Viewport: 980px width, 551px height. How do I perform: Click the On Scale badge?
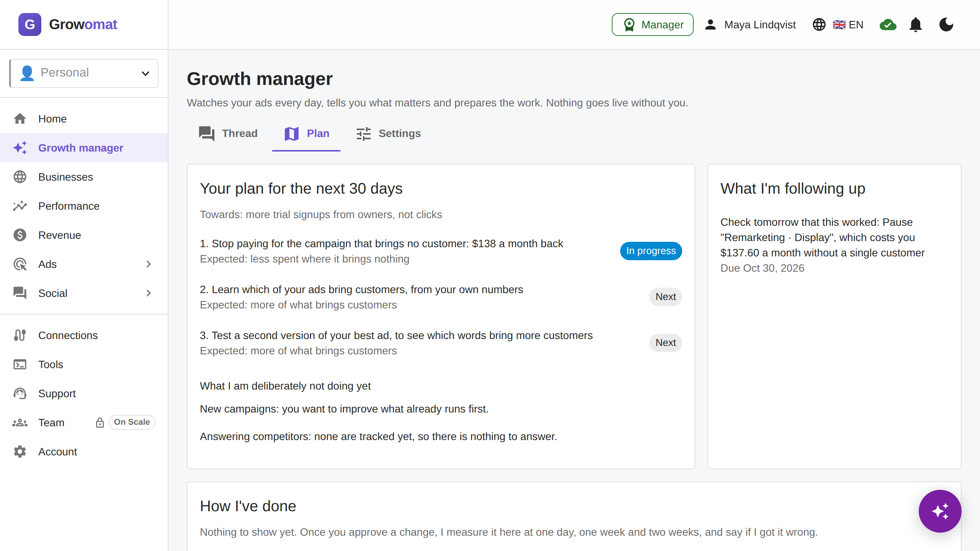tap(132, 422)
